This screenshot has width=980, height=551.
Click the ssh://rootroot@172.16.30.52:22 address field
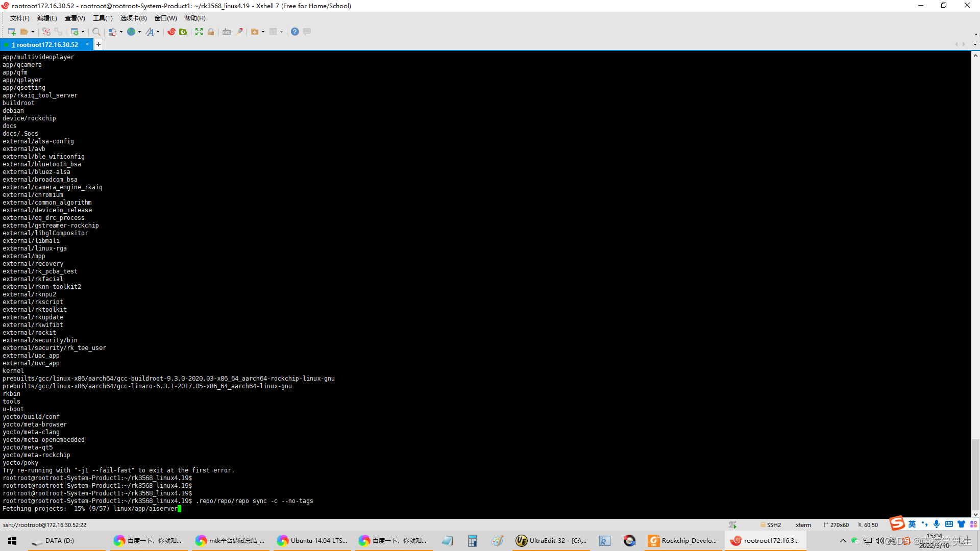pyautogui.click(x=45, y=524)
